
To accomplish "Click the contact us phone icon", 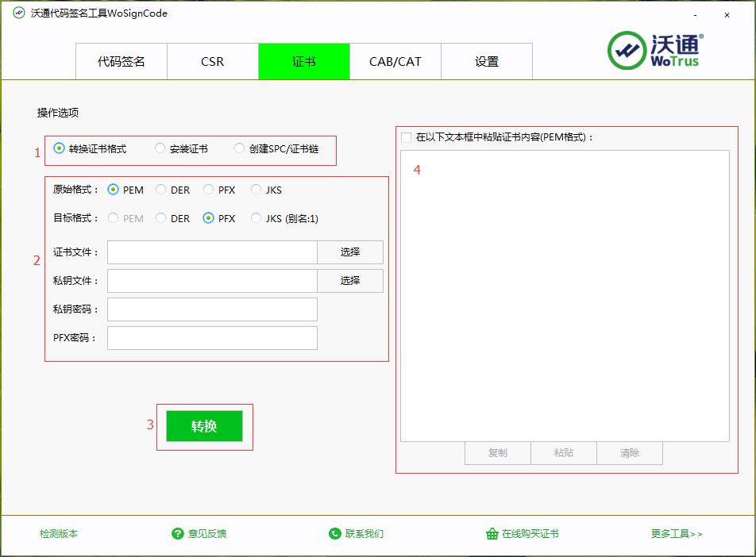I will (x=334, y=534).
